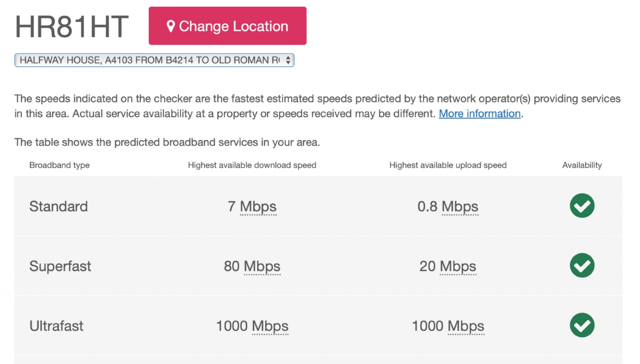This screenshot has height=364, width=640.
Task: Click the location pin icon in Change Location
Action: coord(171,26)
